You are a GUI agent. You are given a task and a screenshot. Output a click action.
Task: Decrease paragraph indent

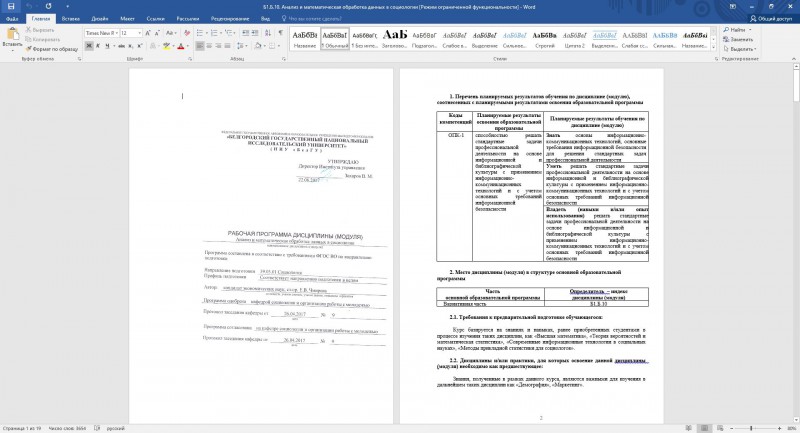tap(246, 33)
